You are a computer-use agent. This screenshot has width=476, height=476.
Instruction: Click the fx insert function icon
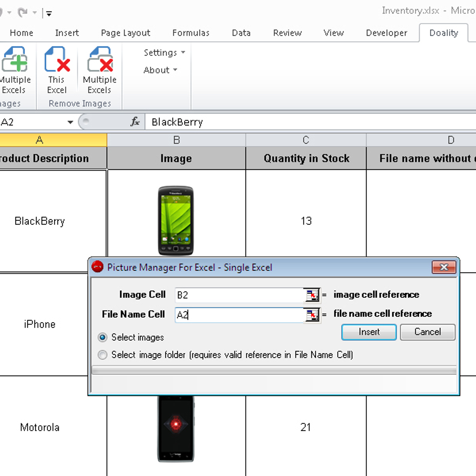[x=135, y=122]
